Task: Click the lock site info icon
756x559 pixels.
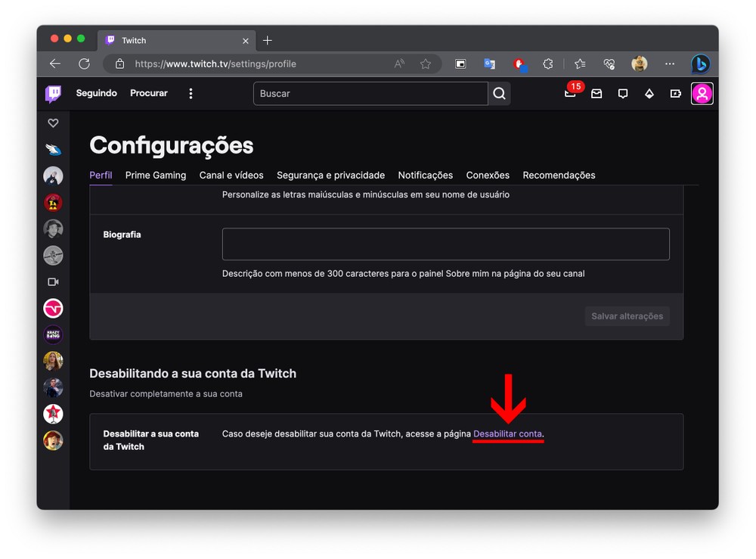Action: click(x=120, y=64)
